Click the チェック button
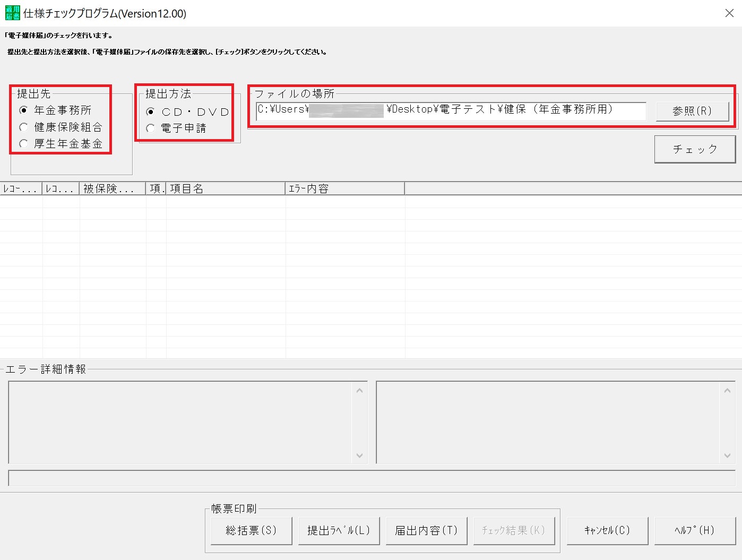742x560 pixels. [x=695, y=149]
